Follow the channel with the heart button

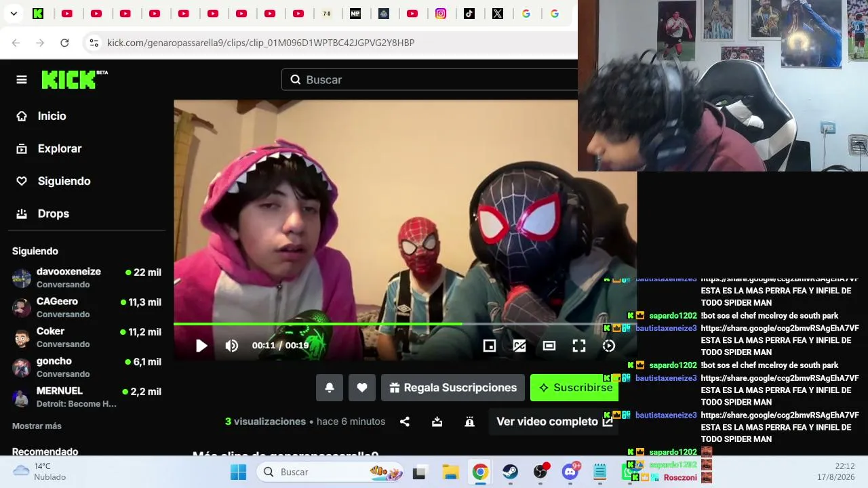362,388
